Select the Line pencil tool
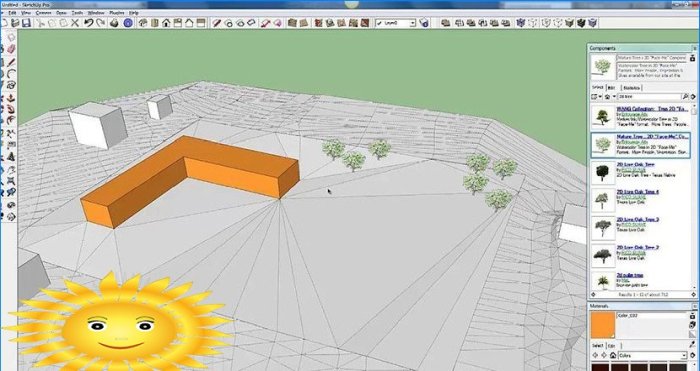 (x=11, y=63)
